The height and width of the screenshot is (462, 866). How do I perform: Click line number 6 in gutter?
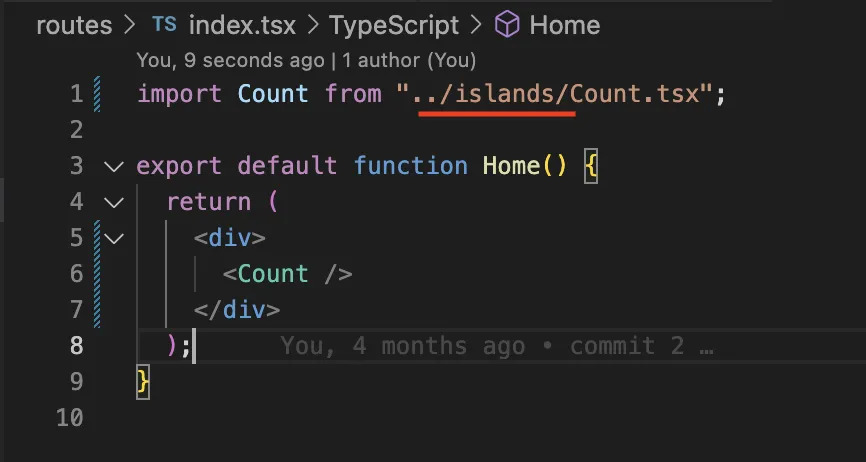click(76, 274)
